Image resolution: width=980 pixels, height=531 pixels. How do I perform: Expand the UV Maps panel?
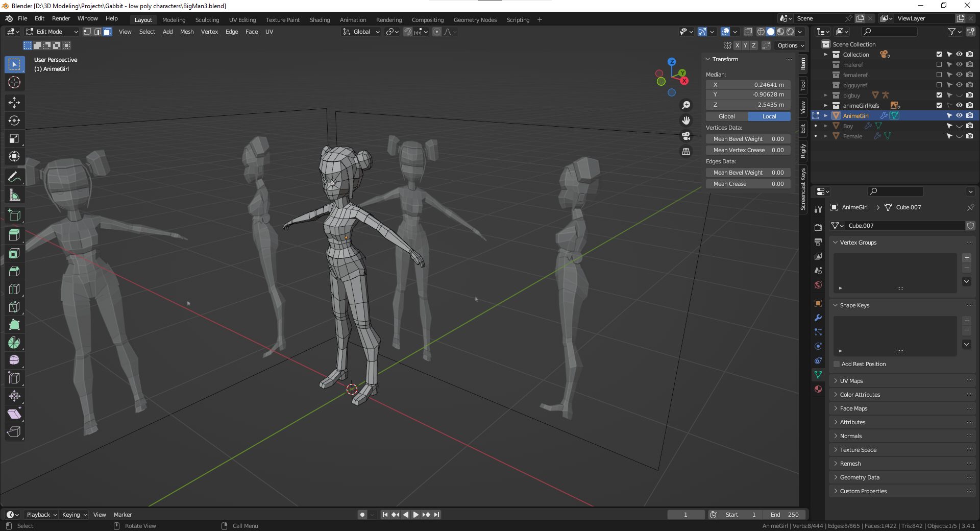click(x=851, y=381)
